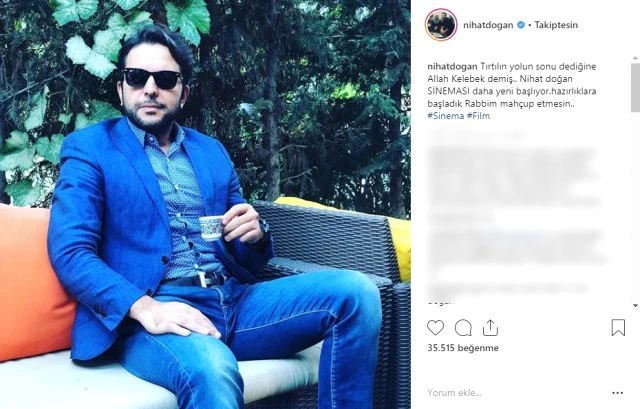The height and width of the screenshot is (409, 640).
Task: Click the comments scrollbar down arrow
Action: coord(635,305)
